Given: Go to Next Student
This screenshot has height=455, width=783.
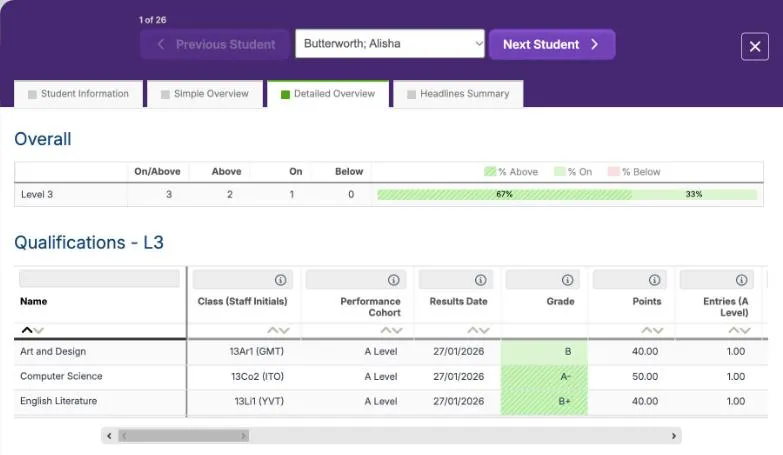Looking at the screenshot, I should tap(552, 44).
